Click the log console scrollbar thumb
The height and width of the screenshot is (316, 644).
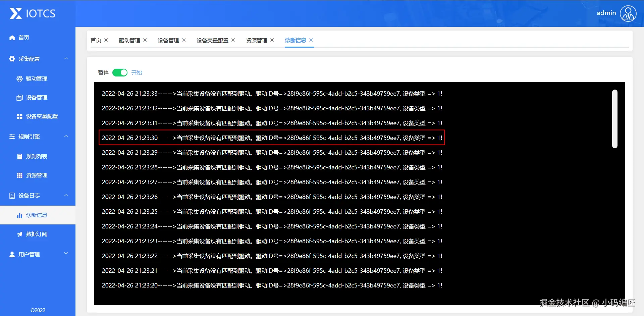615,119
